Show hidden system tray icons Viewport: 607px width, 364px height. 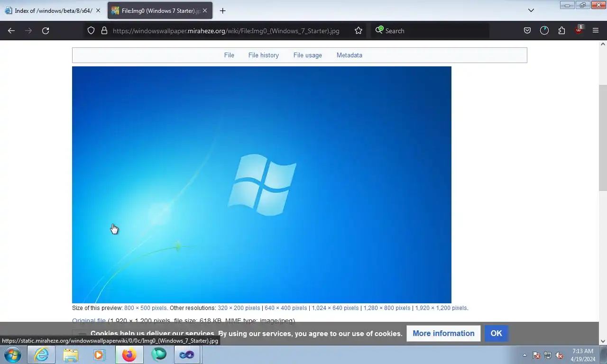coord(524,355)
